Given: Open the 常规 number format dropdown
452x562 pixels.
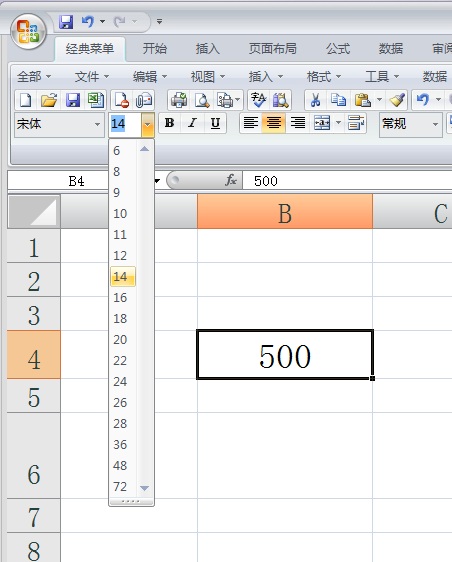Looking at the screenshot, I should (435, 124).
